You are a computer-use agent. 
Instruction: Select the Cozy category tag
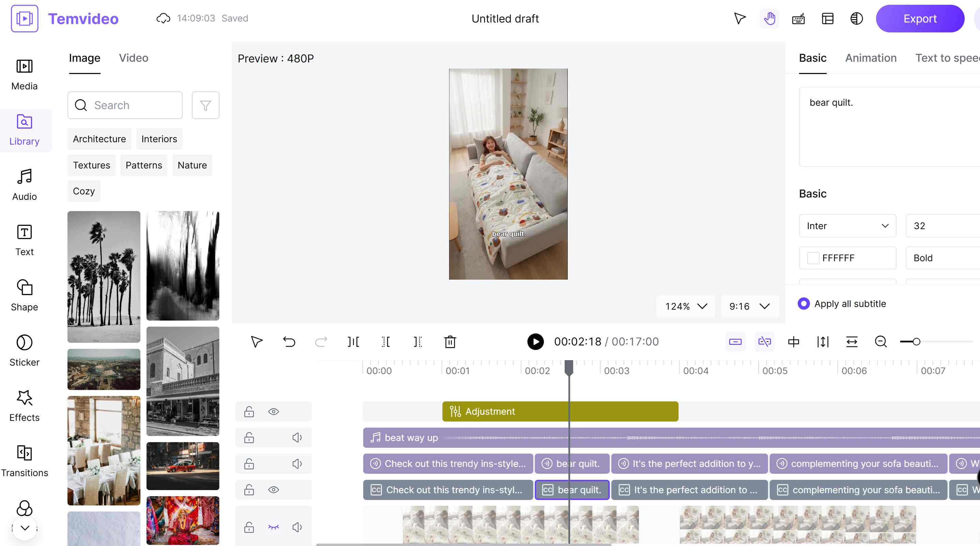click(x=84, y=191)
